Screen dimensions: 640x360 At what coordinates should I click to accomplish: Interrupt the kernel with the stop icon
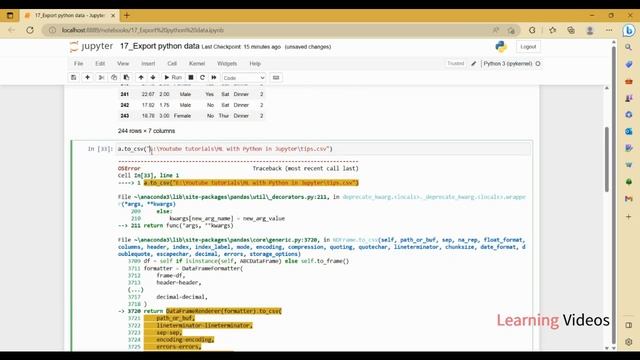(191, 78)
